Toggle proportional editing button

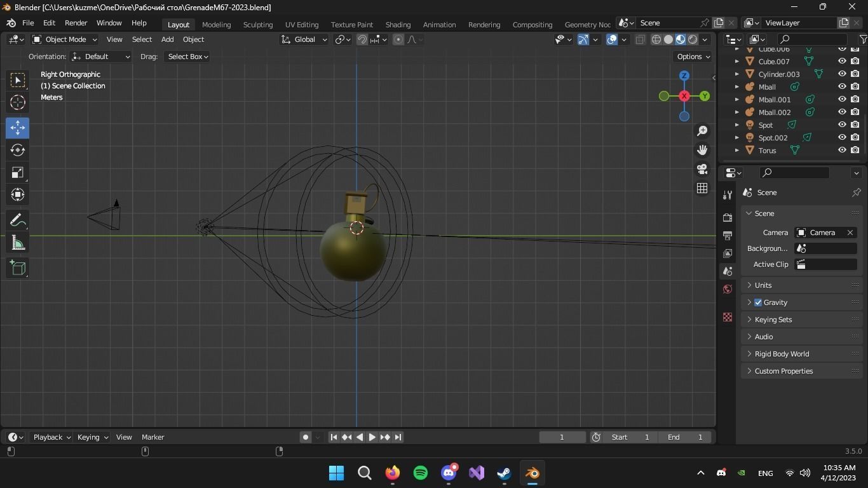(x=398, y=39)
